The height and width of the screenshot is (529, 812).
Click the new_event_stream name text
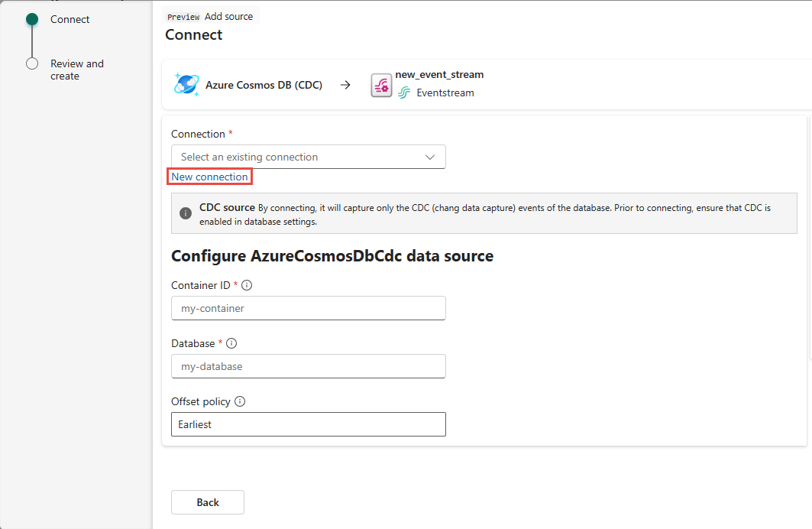click(x=439, y=75)
